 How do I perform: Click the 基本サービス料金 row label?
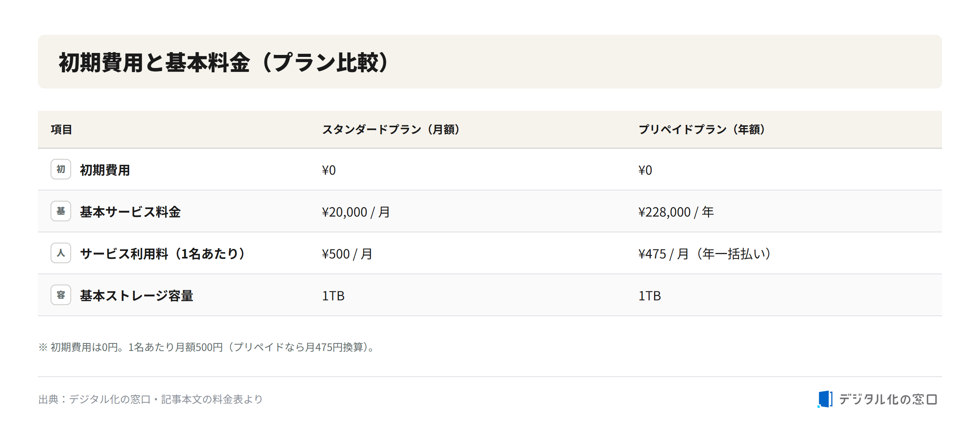point(130,212)
